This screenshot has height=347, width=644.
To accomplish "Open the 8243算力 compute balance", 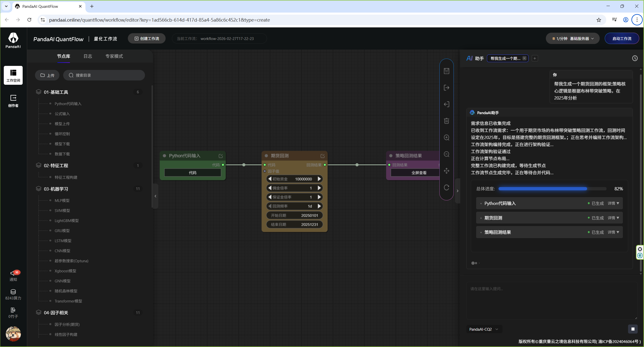I will point(13,294).
